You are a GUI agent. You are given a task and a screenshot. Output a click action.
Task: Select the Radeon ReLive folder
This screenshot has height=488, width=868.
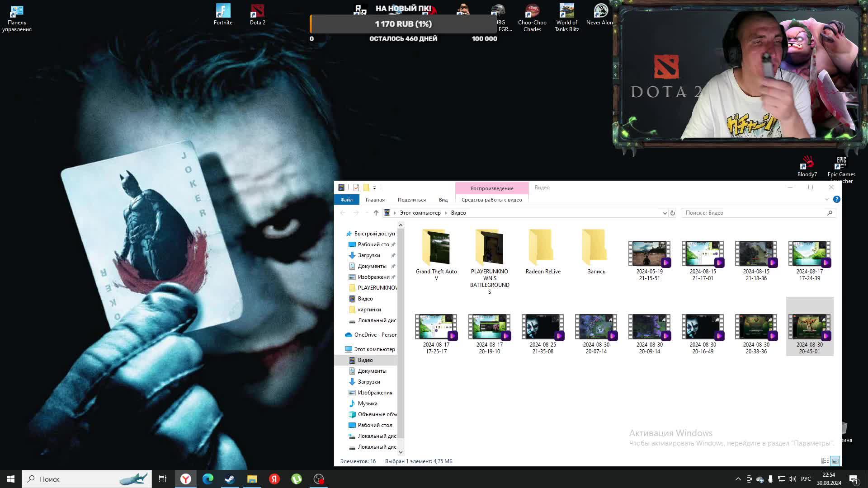pos(543,252)
